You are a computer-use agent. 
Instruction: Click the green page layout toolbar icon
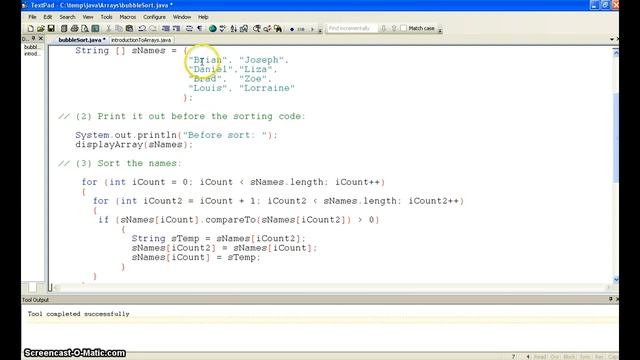(x=95, y=29)
